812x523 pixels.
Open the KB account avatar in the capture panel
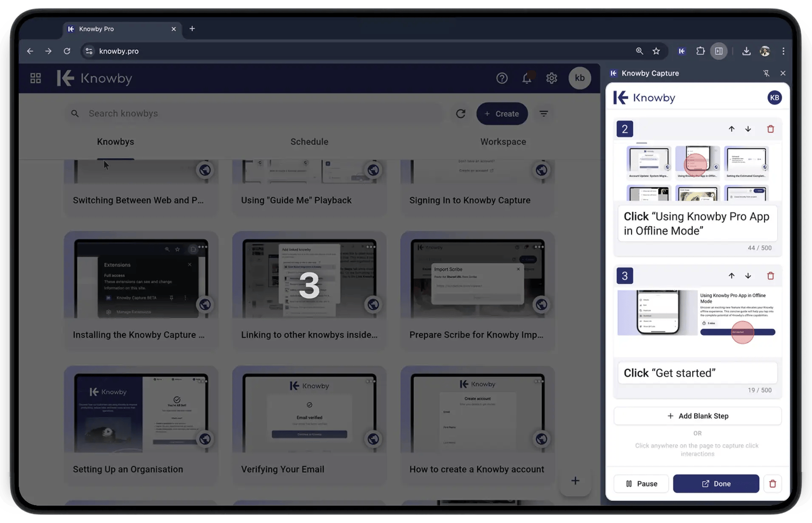[x=774, y=97]
